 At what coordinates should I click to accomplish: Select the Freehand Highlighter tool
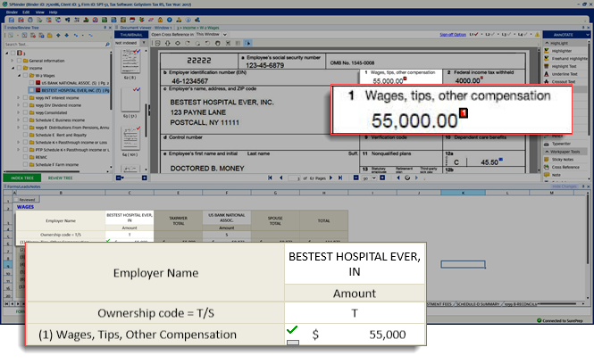click(566, 59)
